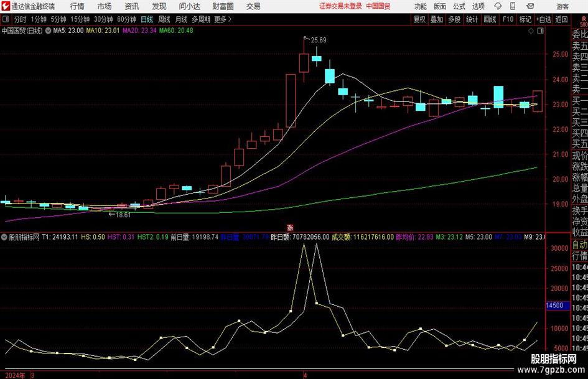Image resolution: width=588 pixels, height=379 pixels.
Task: Click the 叠加 overlay button
Action: 437,19
